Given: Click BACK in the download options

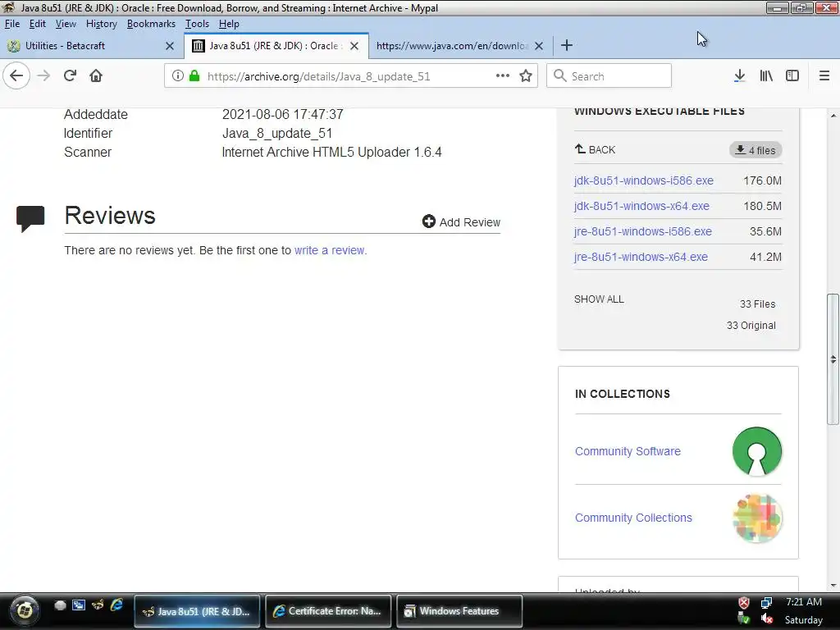Looking at the screenshot, I should click(595, 149).
